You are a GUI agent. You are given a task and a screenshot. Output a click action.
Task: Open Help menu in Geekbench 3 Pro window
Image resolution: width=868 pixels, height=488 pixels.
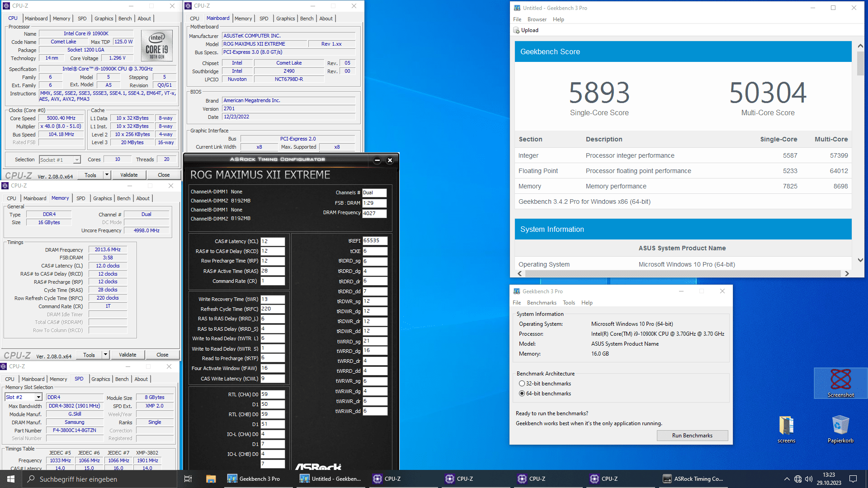pyautogui.click(x=587, y=303)
